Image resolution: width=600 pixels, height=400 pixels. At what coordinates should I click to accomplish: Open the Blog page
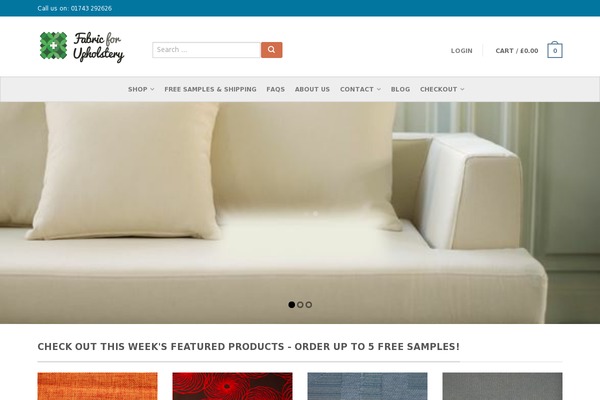coord(400,89)
